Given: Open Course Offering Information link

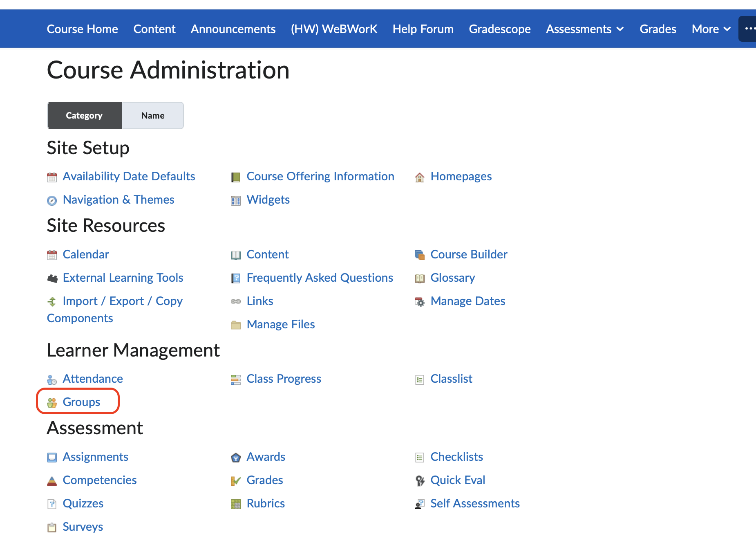Looking at the screenshot, I should pyautogui.click(x=320, y=177).
